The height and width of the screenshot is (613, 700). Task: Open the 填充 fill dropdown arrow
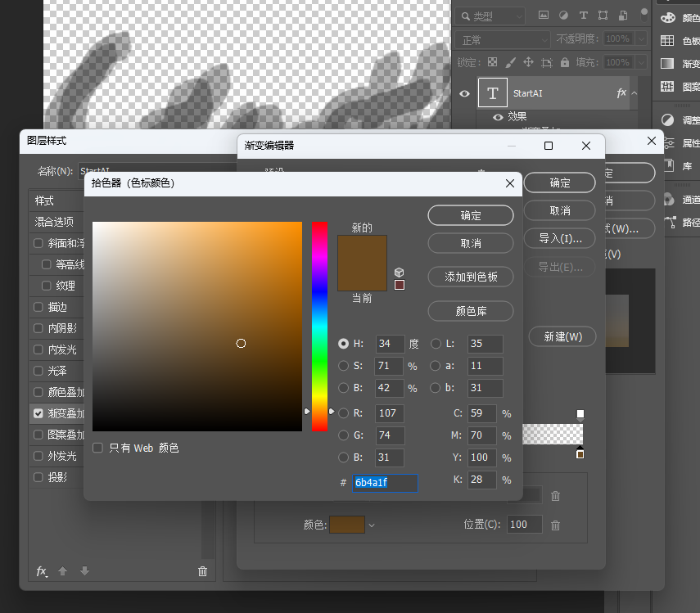point(641,62)
